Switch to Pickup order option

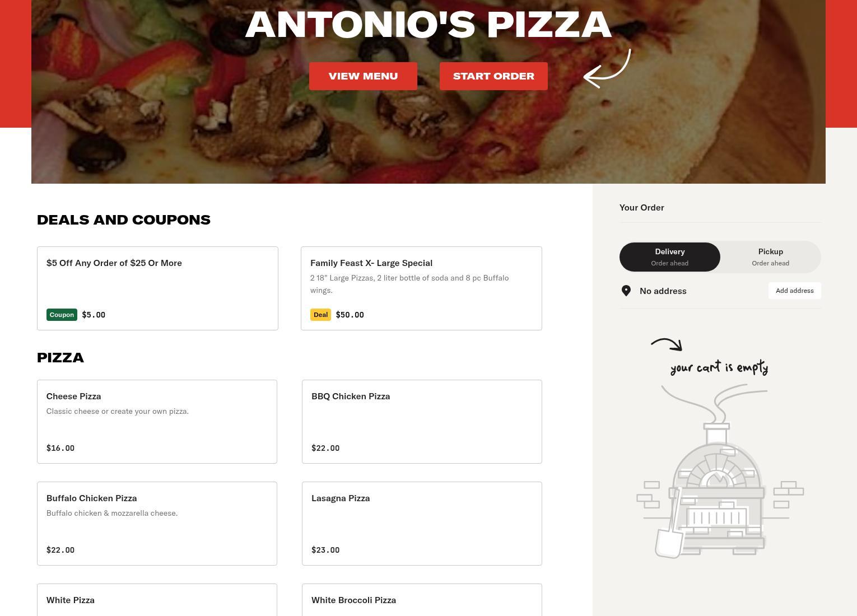pyautogui.click(x=771, y=257)
